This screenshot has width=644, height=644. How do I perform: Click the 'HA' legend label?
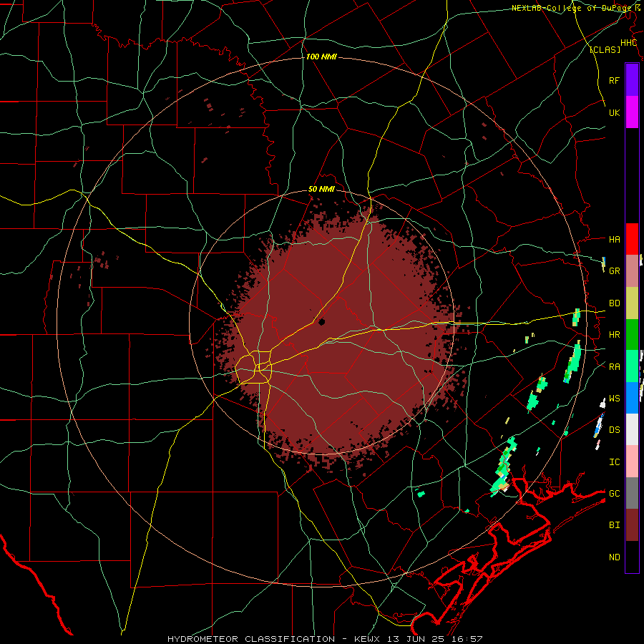tap(614, 240)
